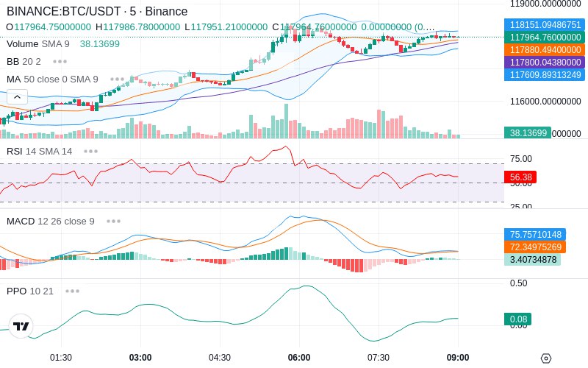Select the MA 50 close 0 SMA 9 label

52,79
